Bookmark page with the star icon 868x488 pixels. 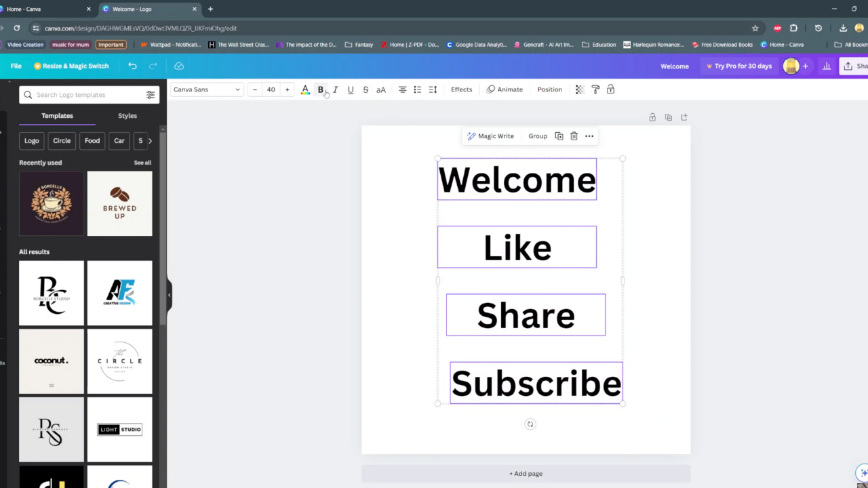[755, 28]
